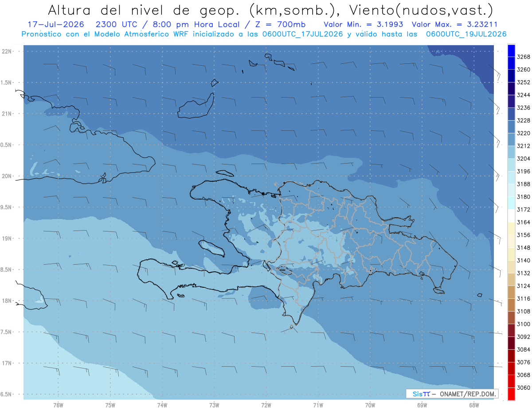Click the latitude axis label 6.5N

pyautogui.click(x=7, y=394)
